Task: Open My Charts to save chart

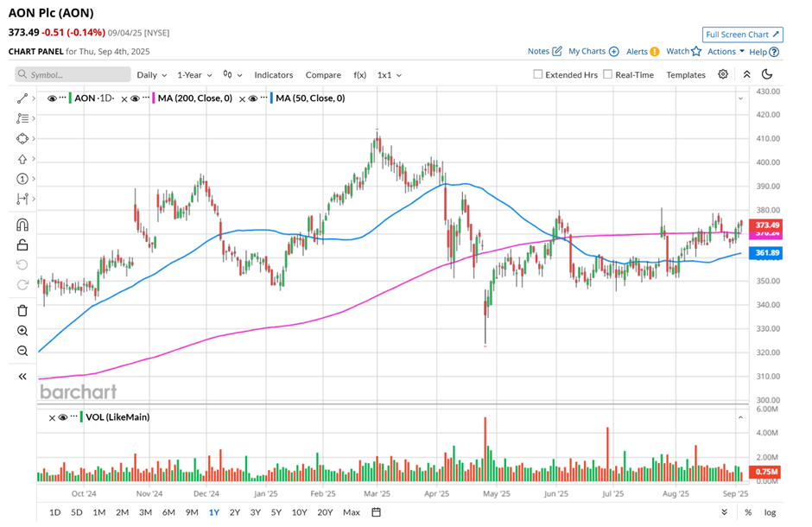Action: 593,51
